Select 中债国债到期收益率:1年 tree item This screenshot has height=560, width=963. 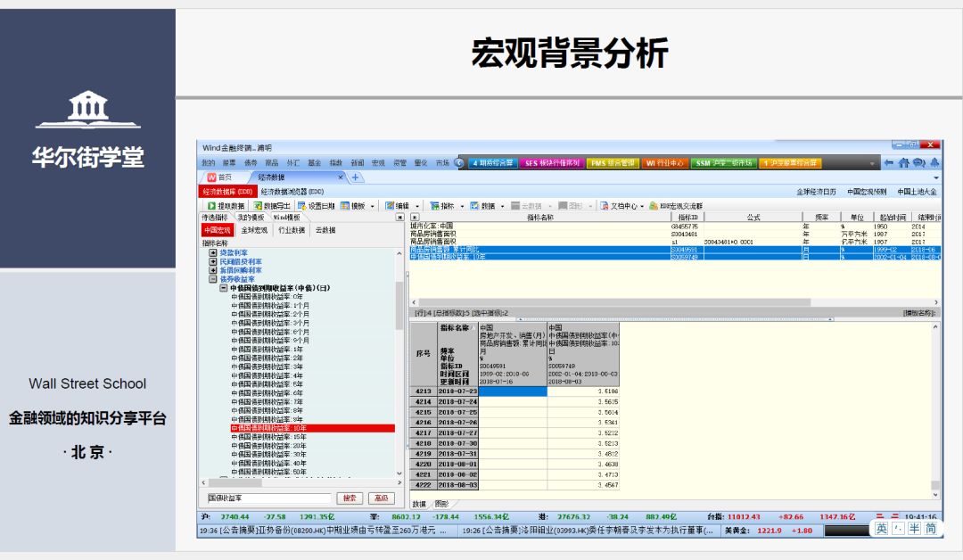click(x=267, y=350)
